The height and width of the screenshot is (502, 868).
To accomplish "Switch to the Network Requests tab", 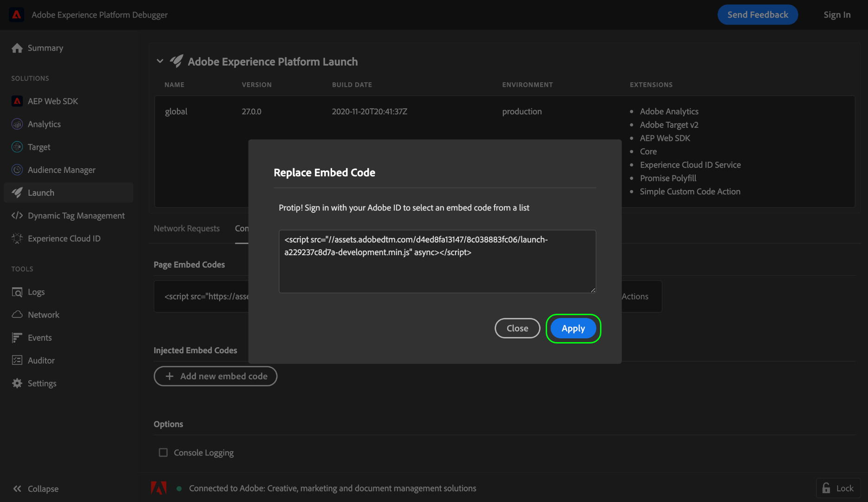I will [x=187, y=228].
